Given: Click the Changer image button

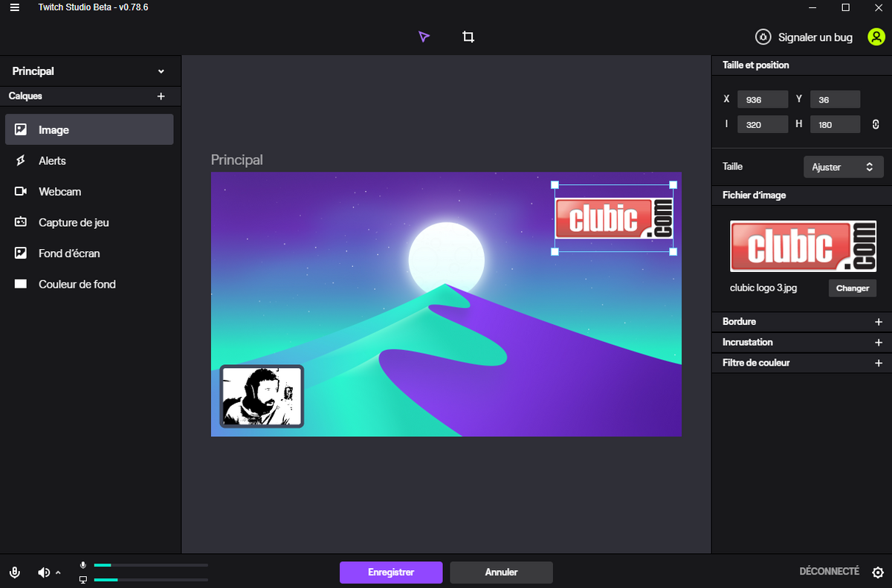Looking at the screenshot, I should pos(853,288).
